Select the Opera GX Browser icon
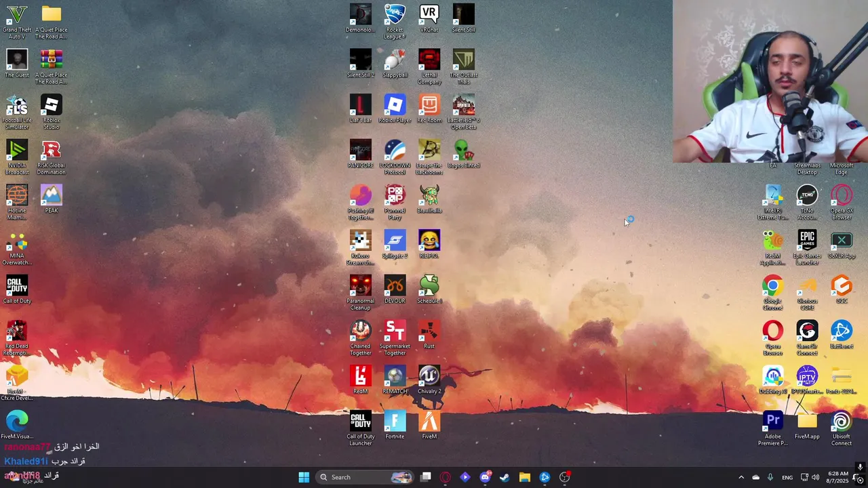The width and height of the screenshot is (868, 488). [x=842, y=203]
